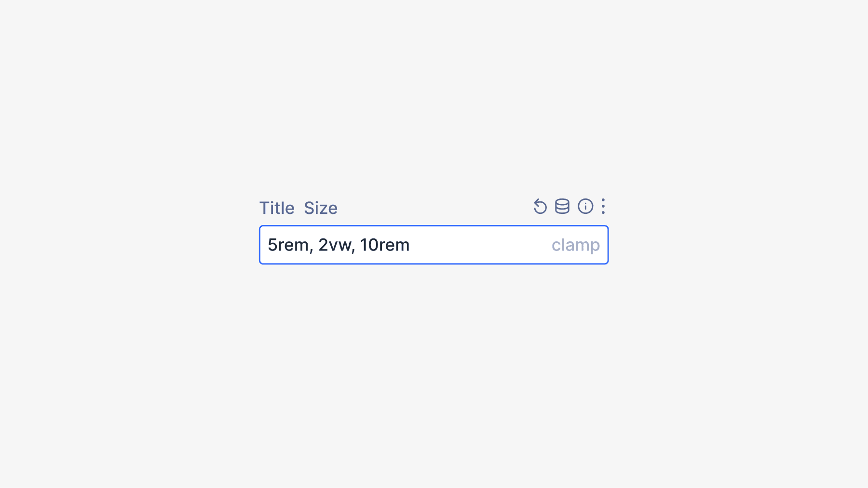Open the unit selector showing clamp
This screenshot has width=868, height=488.
click(576, 245)
